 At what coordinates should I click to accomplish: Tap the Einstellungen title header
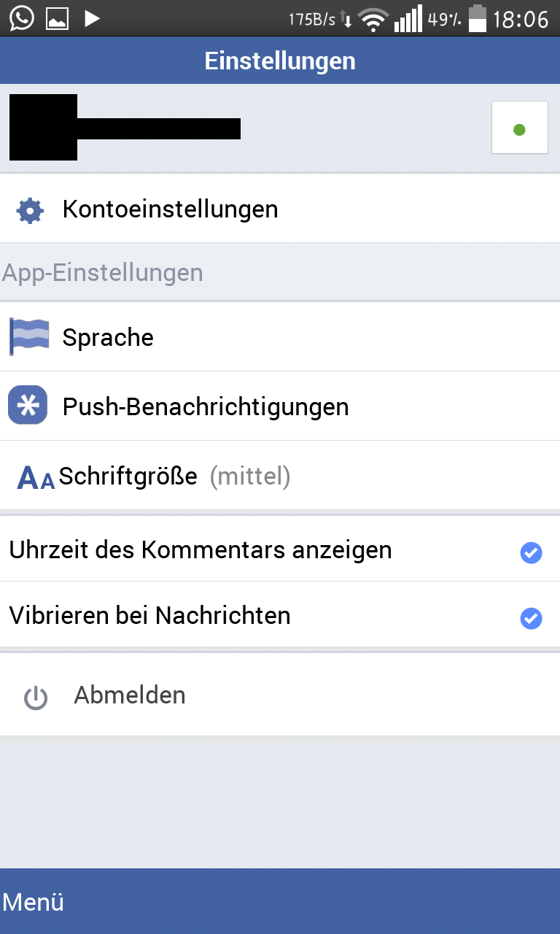coord(280,61)
